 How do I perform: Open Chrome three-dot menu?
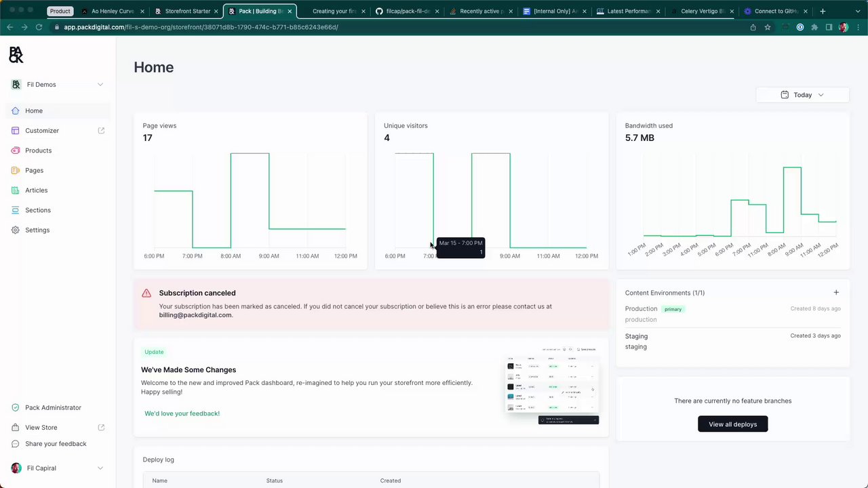[858, 27]
